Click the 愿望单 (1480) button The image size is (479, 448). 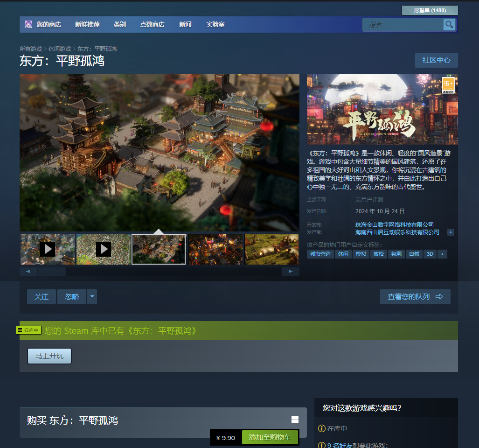click(430, 10)
